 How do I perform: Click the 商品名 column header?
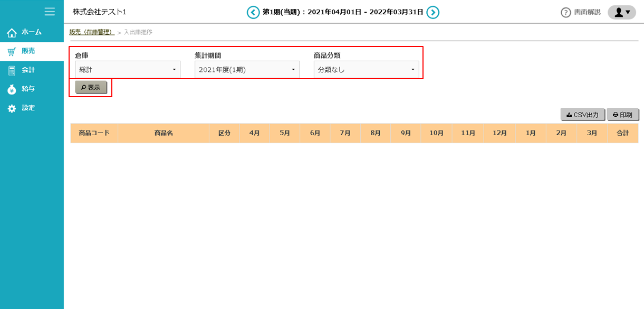point(164,133)
